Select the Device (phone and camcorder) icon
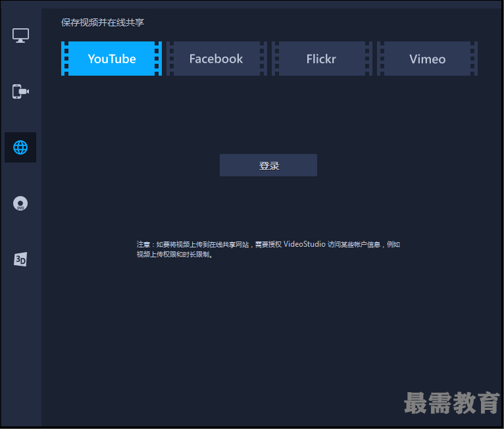This screenshot has width=504, height=429. pos(20,91)
